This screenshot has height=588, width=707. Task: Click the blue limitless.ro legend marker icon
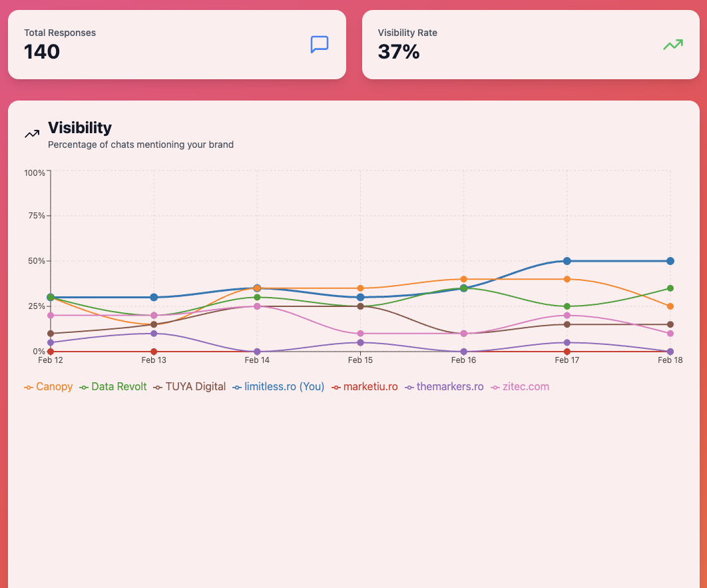click(x=236, y=386)
